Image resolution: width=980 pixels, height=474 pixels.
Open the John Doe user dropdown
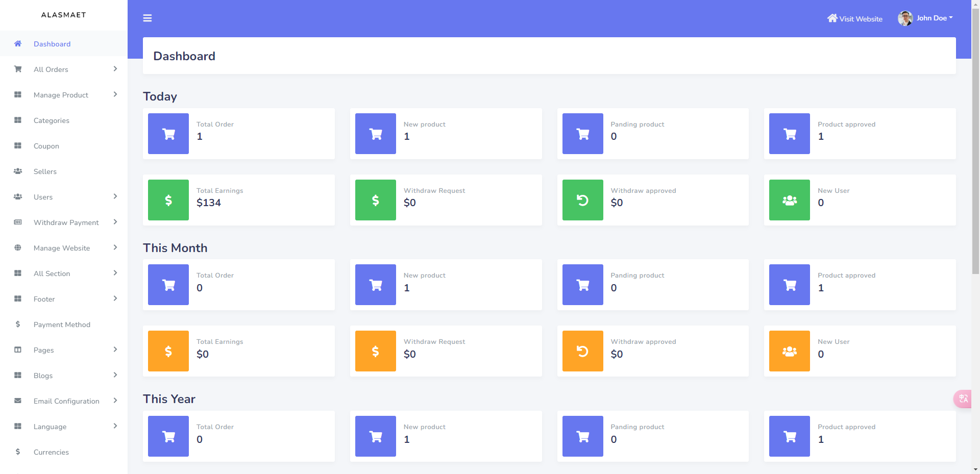coord(935,18)
